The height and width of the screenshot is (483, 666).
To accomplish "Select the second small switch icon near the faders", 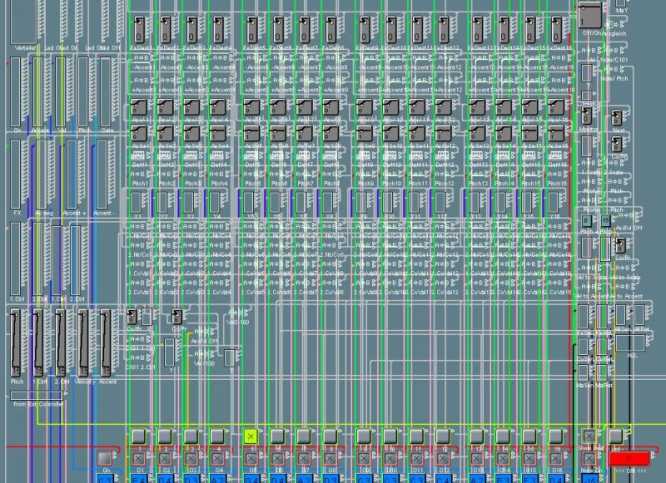I will pos(177,316).
